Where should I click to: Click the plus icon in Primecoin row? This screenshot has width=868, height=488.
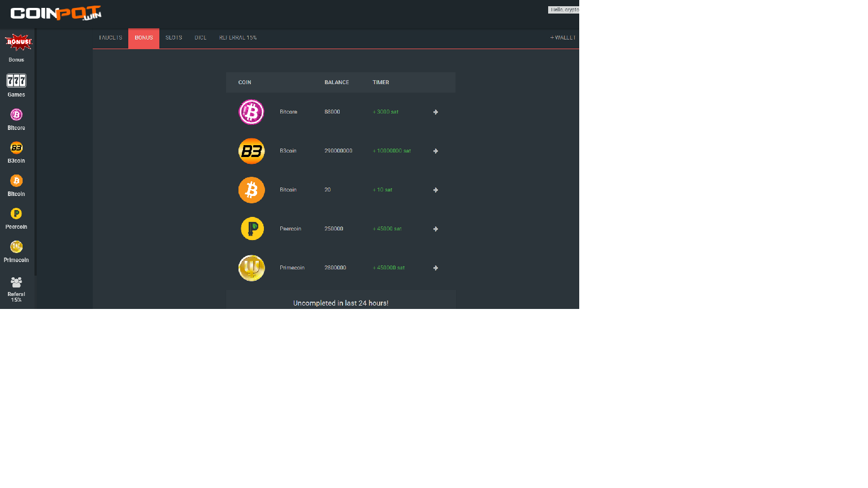(x=436, y=268)
